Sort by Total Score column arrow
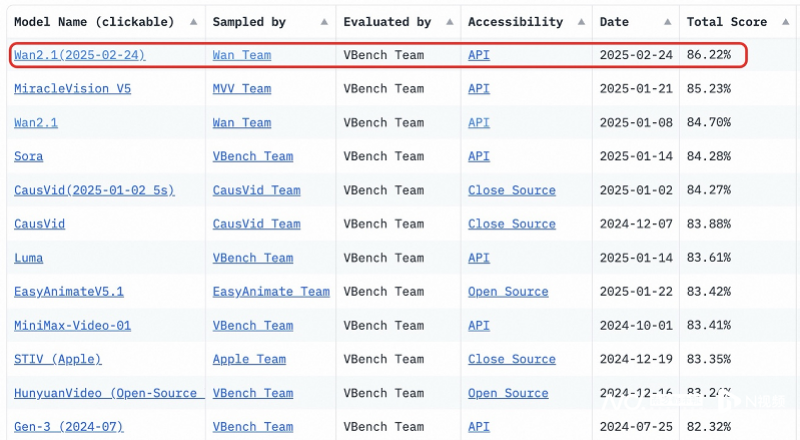This screenshot has width=800, height=440. coord(785,22)
